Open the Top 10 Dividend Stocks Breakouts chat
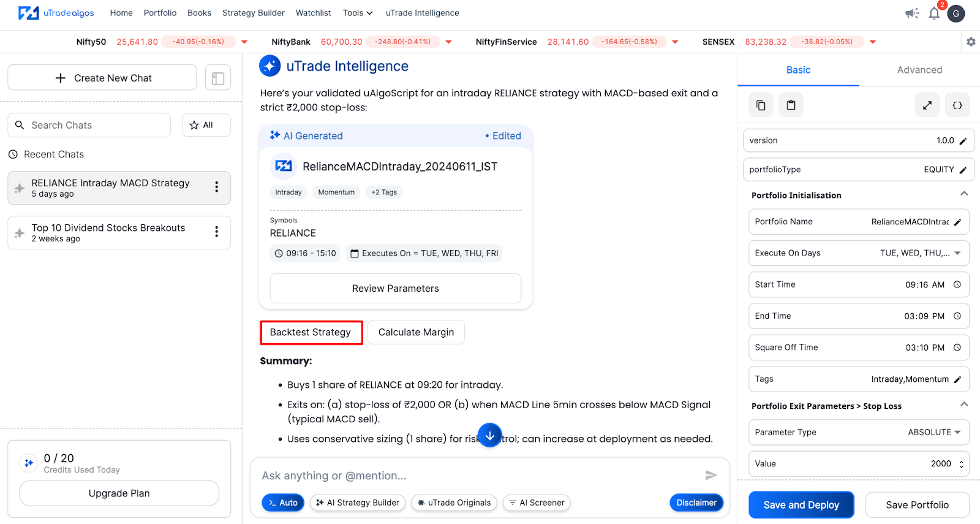Image resolution: width=980 pixels, height=524 pixels. point(119,233)
